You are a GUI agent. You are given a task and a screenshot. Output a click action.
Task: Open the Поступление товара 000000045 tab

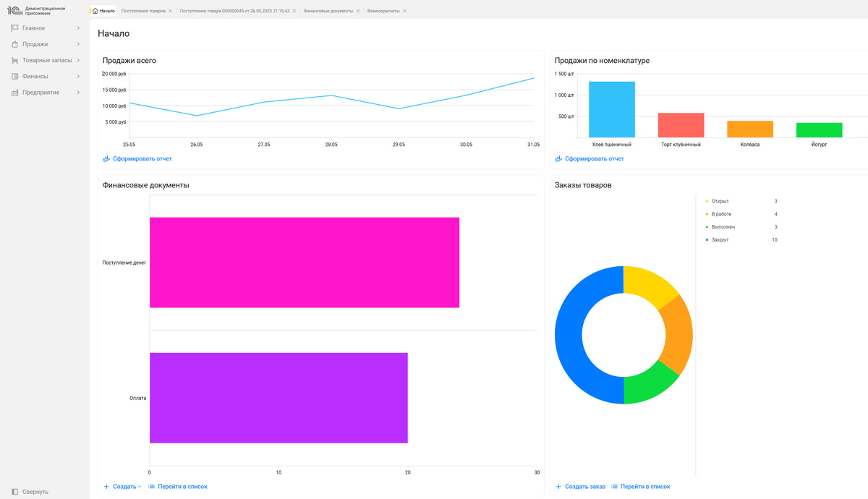[x=234, y=11]
